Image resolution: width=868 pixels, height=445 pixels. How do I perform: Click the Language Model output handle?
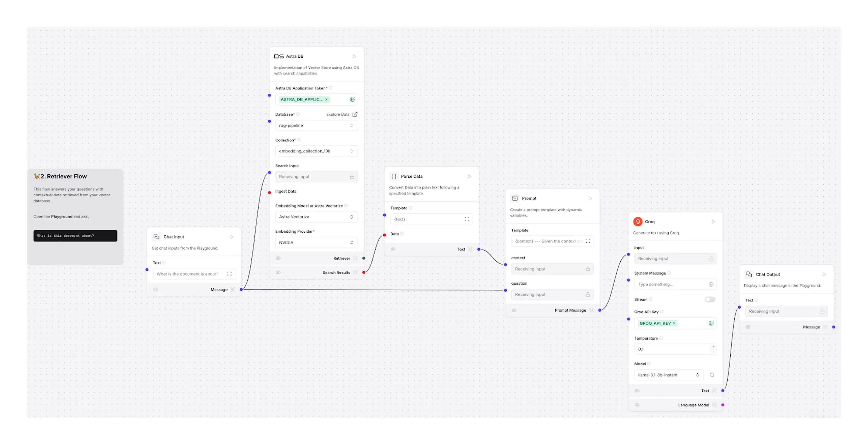pos(723,405)
